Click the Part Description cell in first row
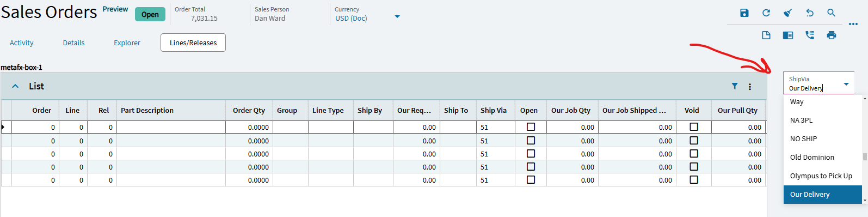The image size is (868, 217). point(171,127)
